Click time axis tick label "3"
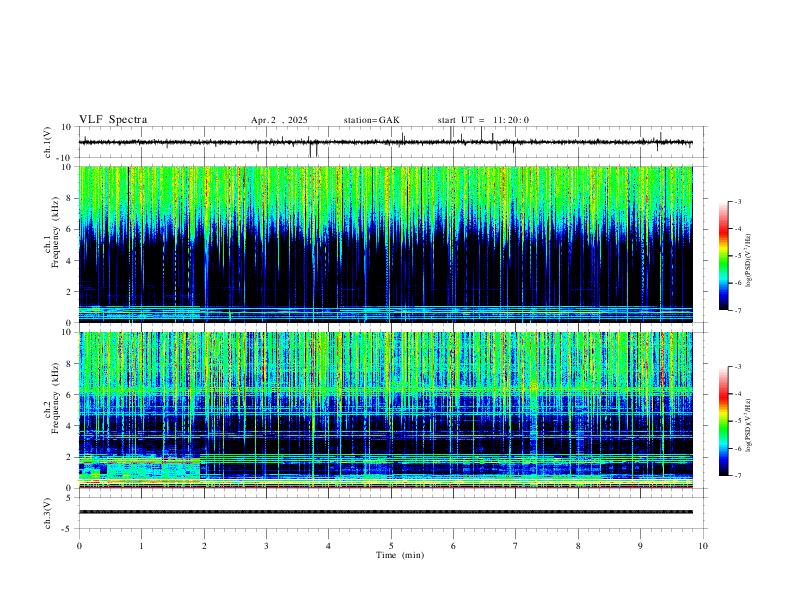Screen dimensions: 792x612 [x=266, y=546]
